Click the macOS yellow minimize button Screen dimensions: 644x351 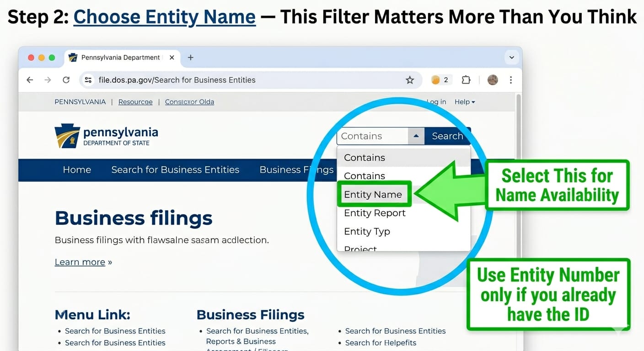click(42, 58)
